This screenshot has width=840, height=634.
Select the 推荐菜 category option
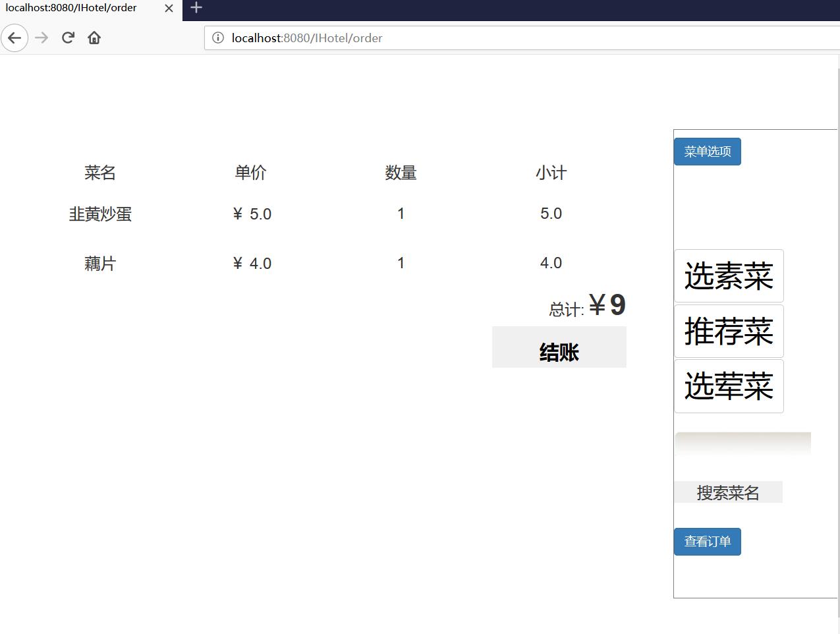click(x=728, y=331)
